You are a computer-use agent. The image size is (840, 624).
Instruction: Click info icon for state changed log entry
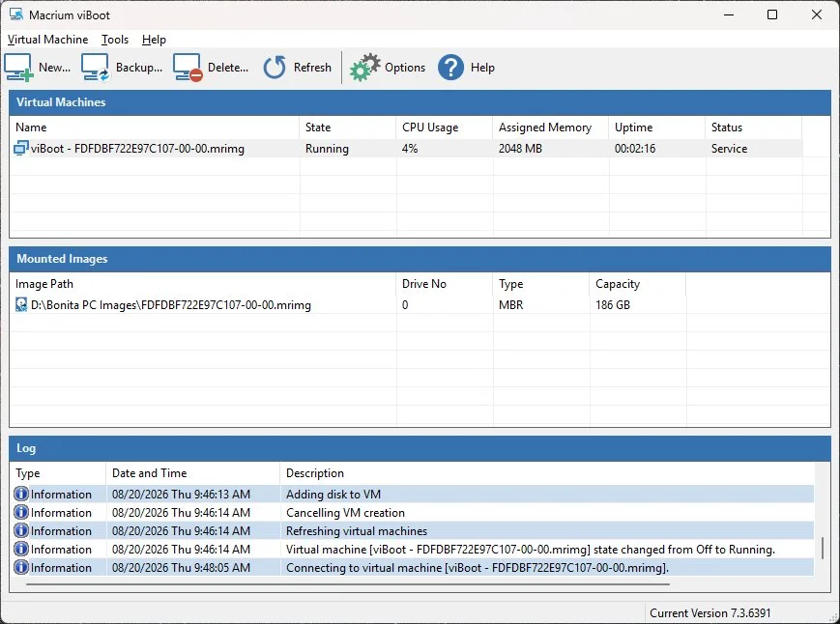click(21, 549)
